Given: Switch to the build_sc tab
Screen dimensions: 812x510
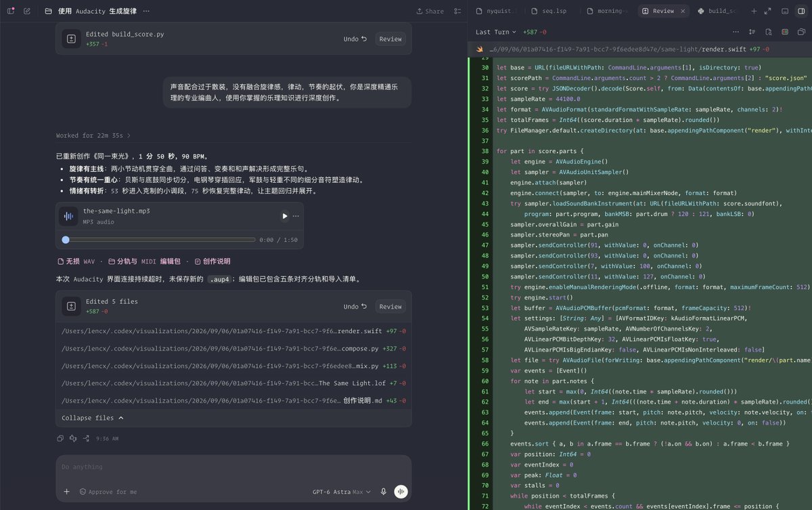Looking at the screenshot, I should (x=719, y=11).
